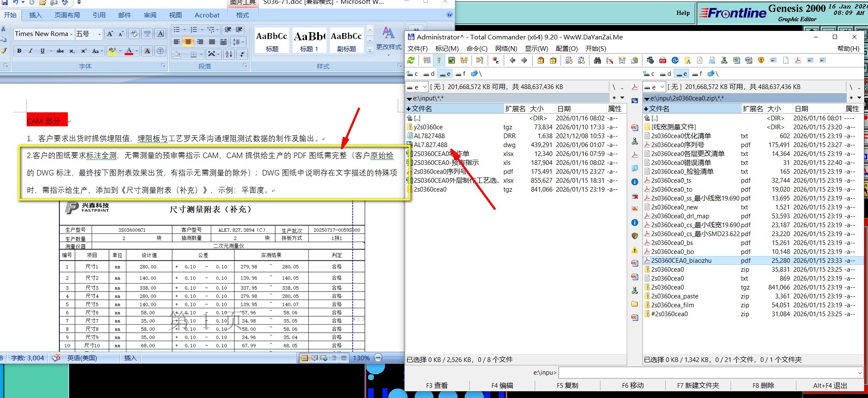Expand the Word styles gallery
This screenshot has width=868, height=398.
(370, 51)
